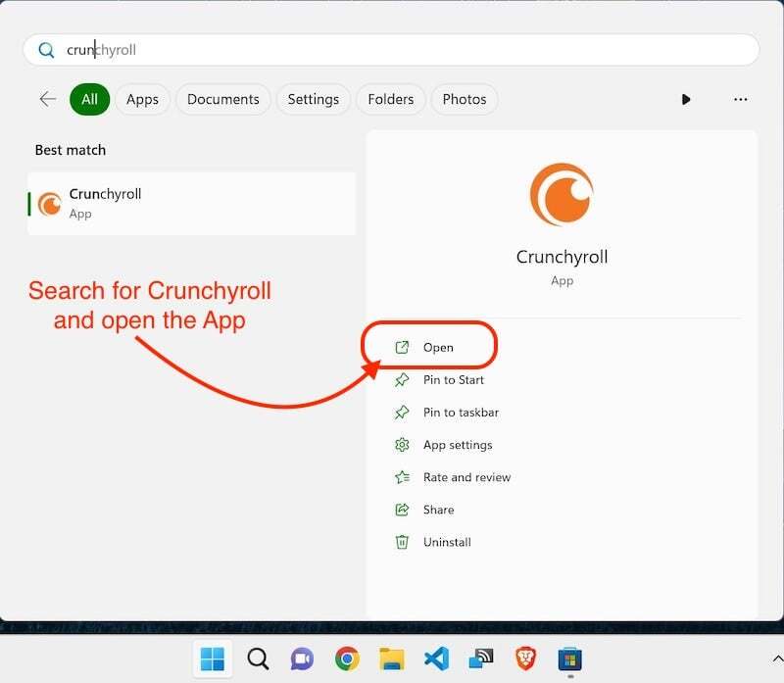Switch to the Settings filter tab

313,99
